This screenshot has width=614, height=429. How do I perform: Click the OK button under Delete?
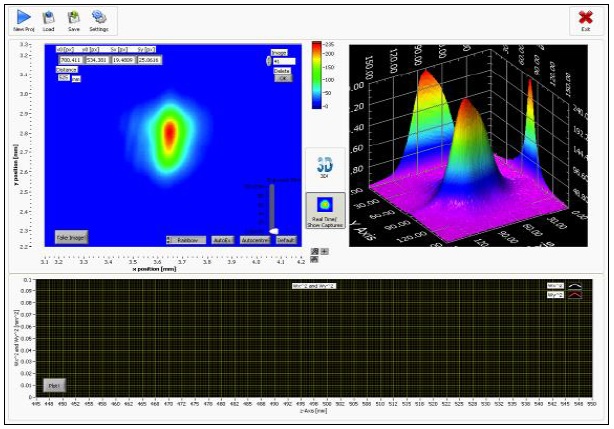(x=282, y=78)
